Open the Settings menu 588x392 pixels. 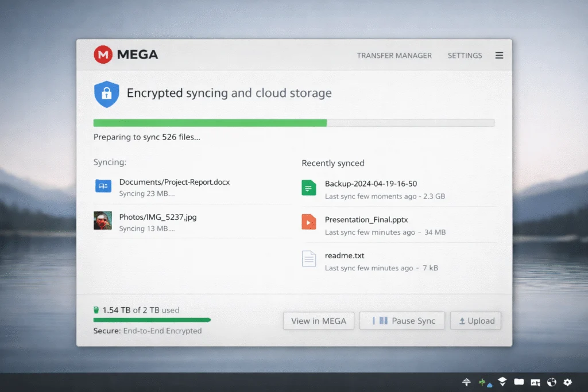[465, 55]
